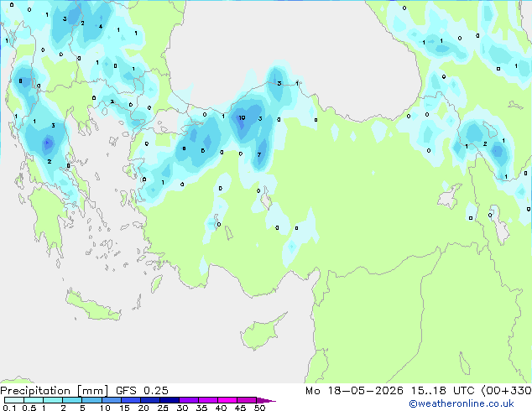Click the island of Crete on the map
This screenshot has height=411, width=532.
click(93, 305)
